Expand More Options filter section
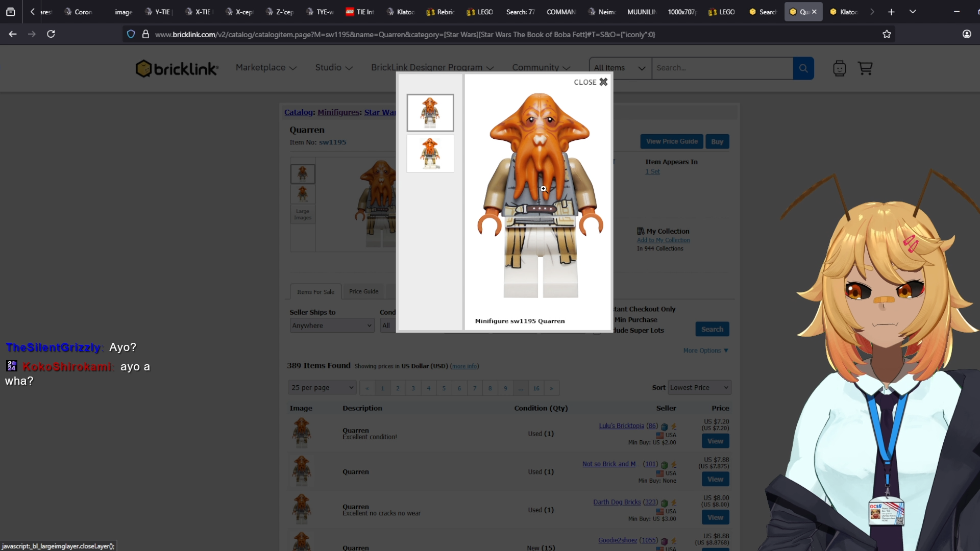This screenshot has height=551, width=980. (x=705, y=350)
